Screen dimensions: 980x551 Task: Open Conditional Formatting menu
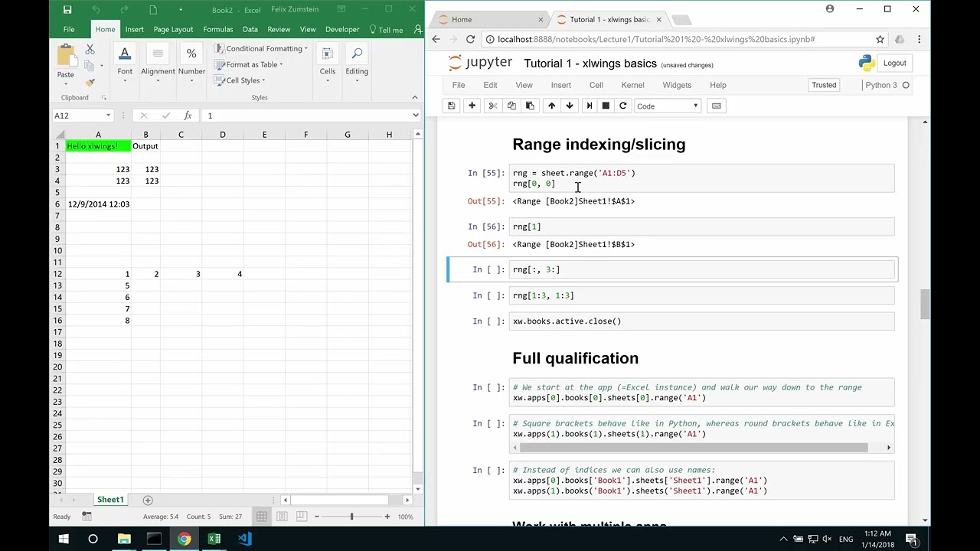[260, 48]
